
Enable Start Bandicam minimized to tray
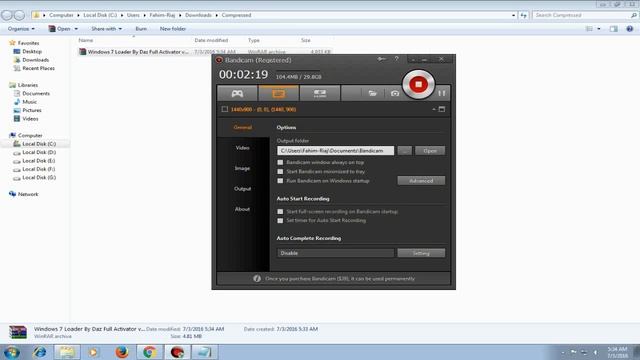point(280,171)
